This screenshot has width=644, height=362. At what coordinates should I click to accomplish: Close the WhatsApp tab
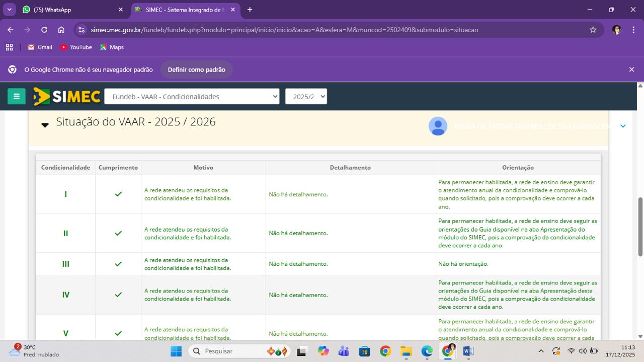(121, 10)
